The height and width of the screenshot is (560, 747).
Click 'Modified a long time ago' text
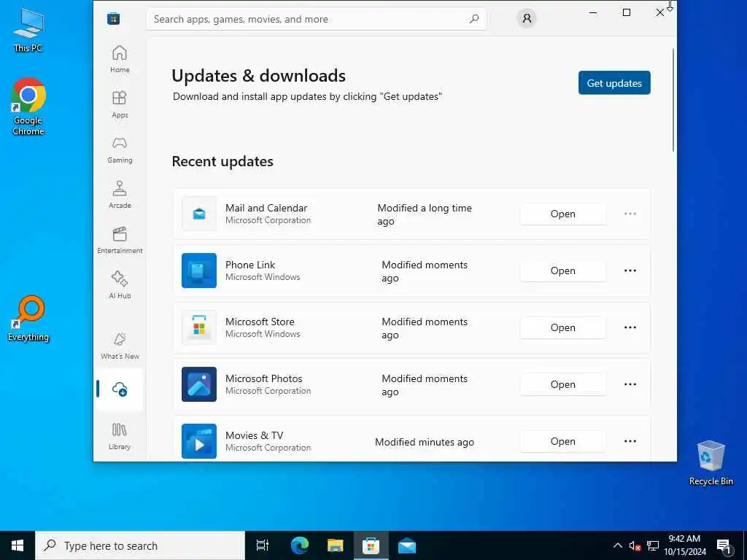(x=425, y=214)
